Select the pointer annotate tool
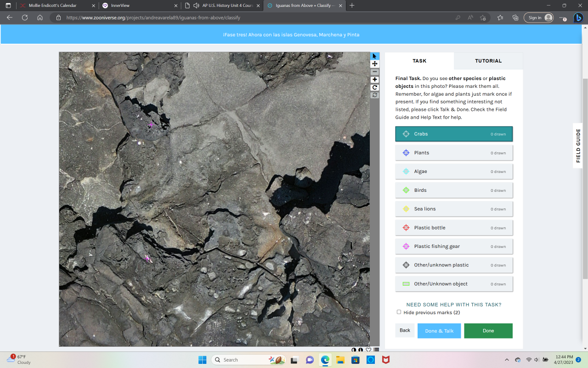The image size is (588, 368). click(375, 56)
